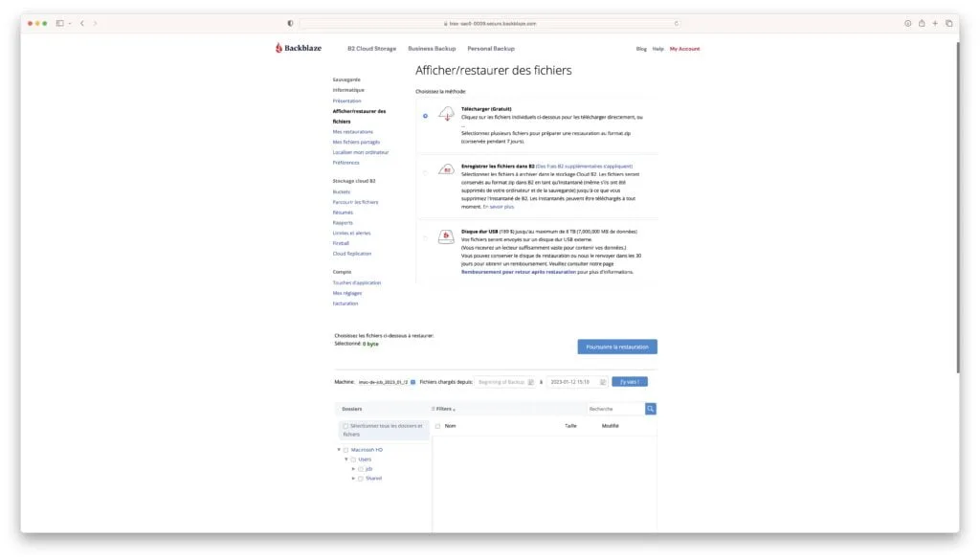The height and width of the screenshot is (560, 980).
Task: Open the Business Backup menu item
Action: (431, 47)
